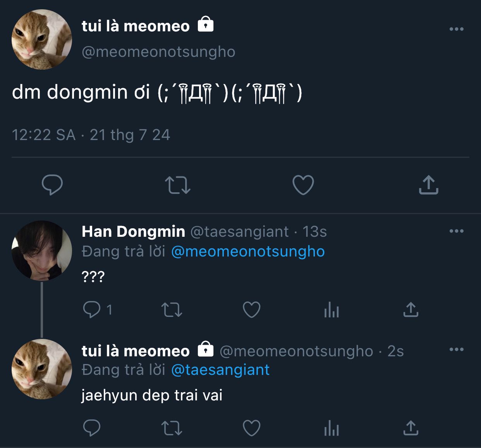Image resolution: width=481 pixels, height=448 pixels.
Task: Retweet the jaehyun dep trai reply
Action: pos(172,428)
